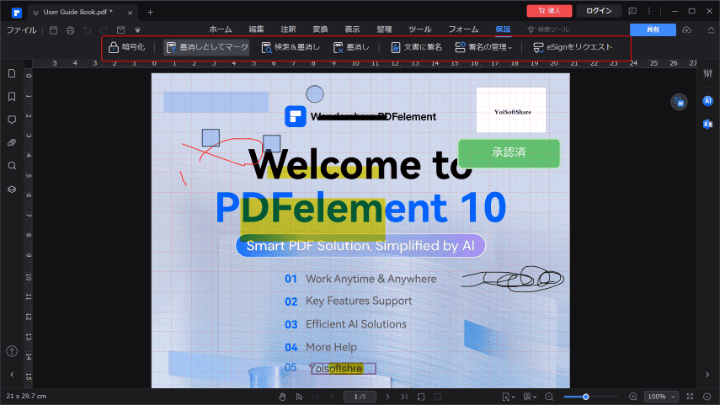The image size is (720, 405).
Task: Click the ログイン login button
Action: (599, 11)
